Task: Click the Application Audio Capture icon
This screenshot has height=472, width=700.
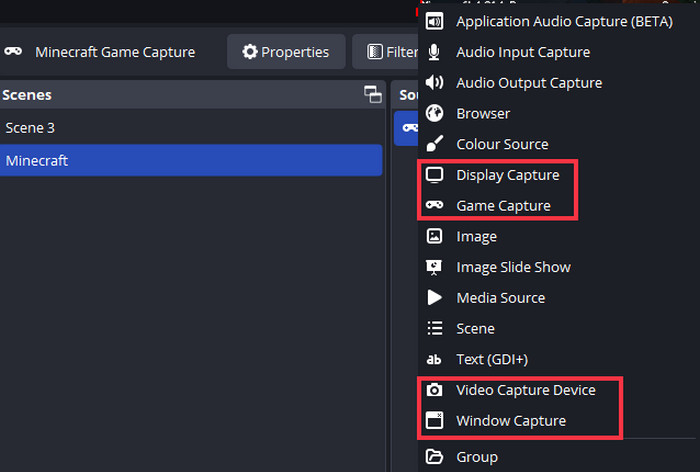Action: coord(435,21)
